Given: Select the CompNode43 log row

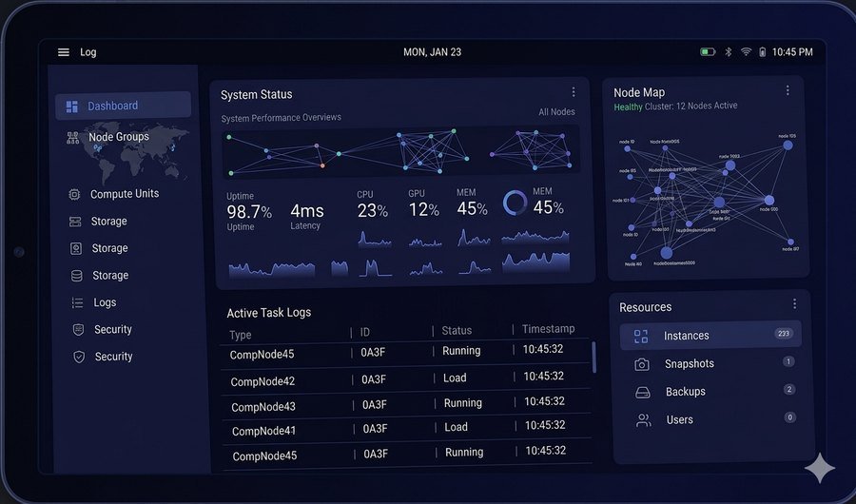Looking at the screenshot, I should [x=406, y=404].
